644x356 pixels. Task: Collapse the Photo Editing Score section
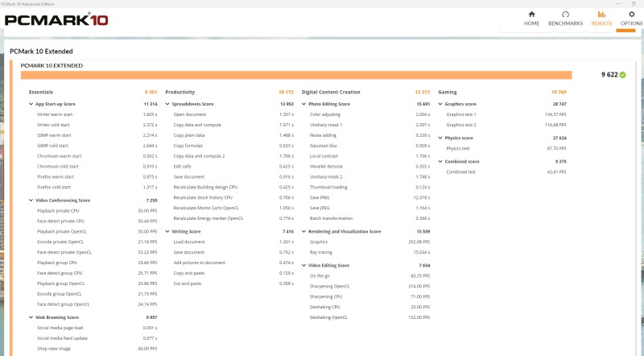point(303,104)
